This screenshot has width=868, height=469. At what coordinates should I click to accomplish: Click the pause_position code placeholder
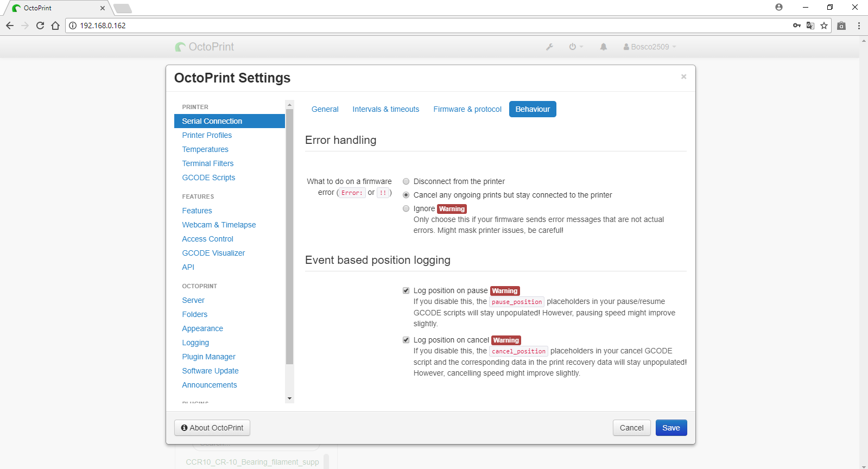click(x=517, y=302)
